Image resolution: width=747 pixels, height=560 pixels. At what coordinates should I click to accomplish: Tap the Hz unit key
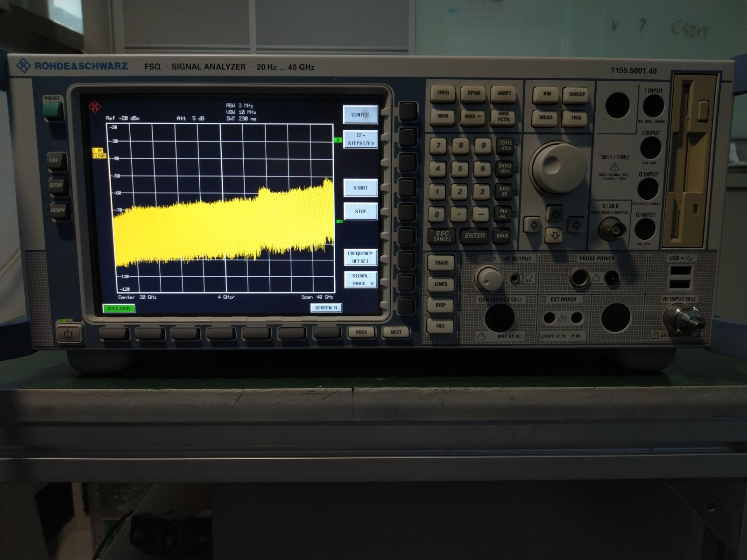503,214
